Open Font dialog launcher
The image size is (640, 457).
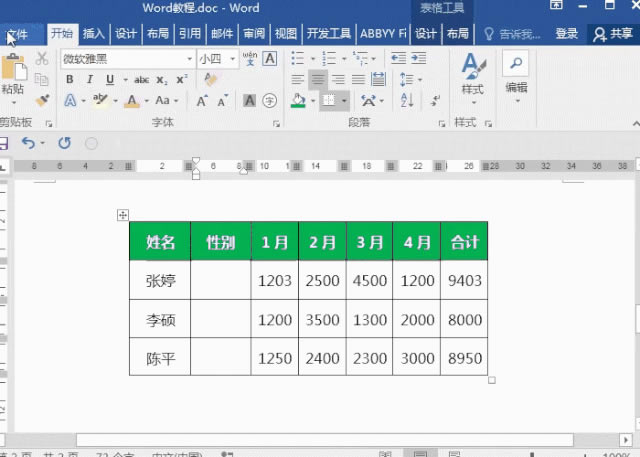(x=276, y=124)
